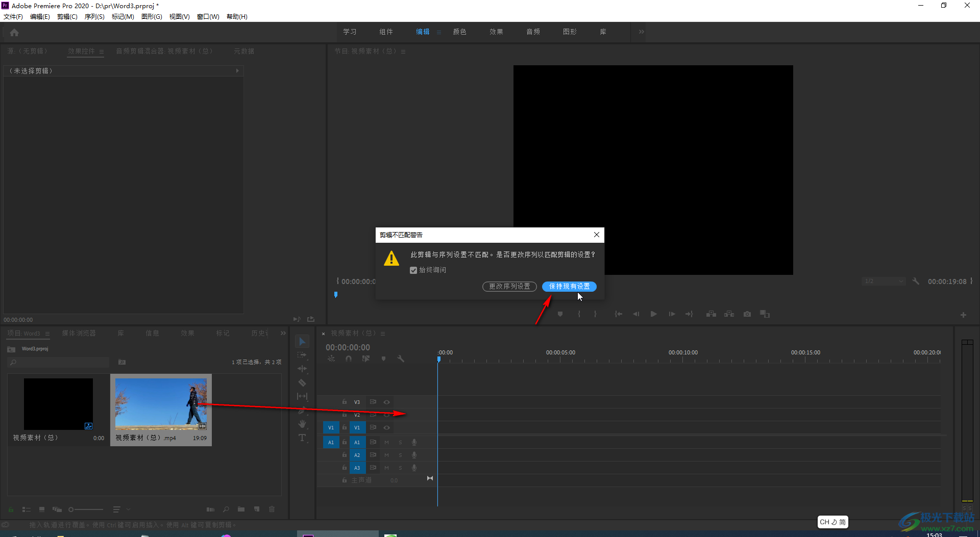
Task: Open program monitor Button Editor plus
Action: 963,315
